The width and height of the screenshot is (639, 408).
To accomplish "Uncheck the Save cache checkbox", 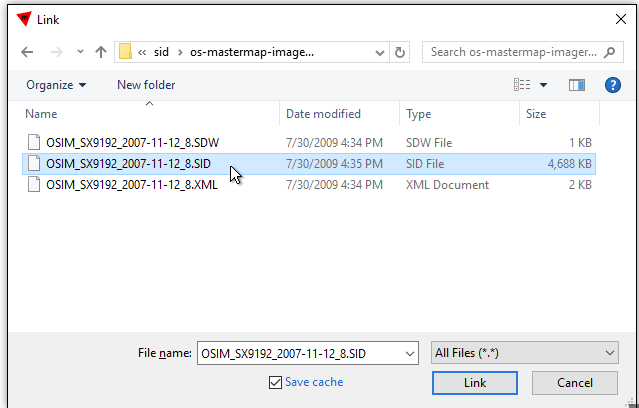I will (275, 382).
